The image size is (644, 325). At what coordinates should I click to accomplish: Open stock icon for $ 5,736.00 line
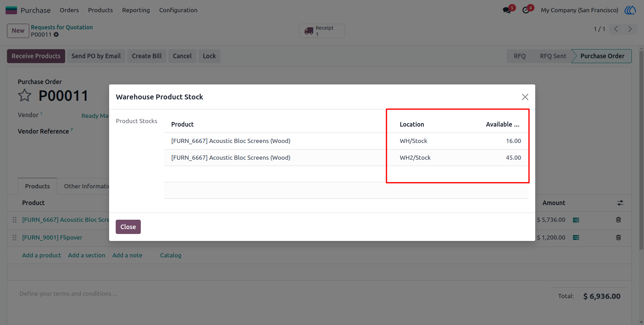click(x=576, y=220)
